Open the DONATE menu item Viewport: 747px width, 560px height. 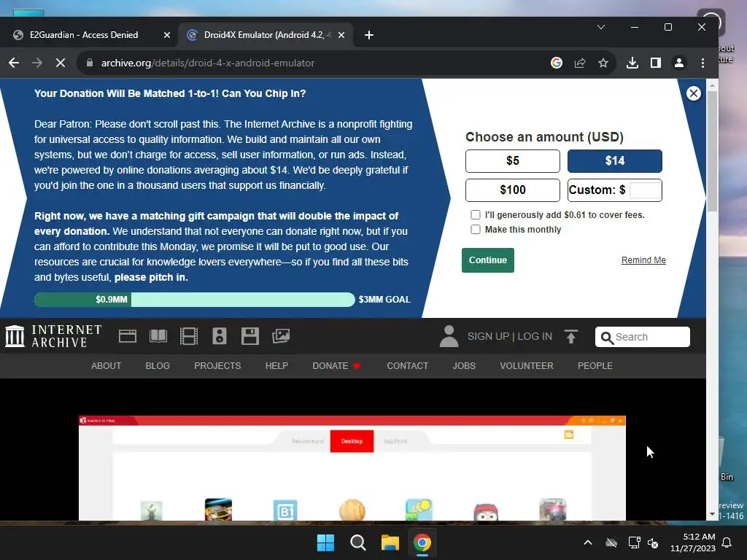[336, 366]
